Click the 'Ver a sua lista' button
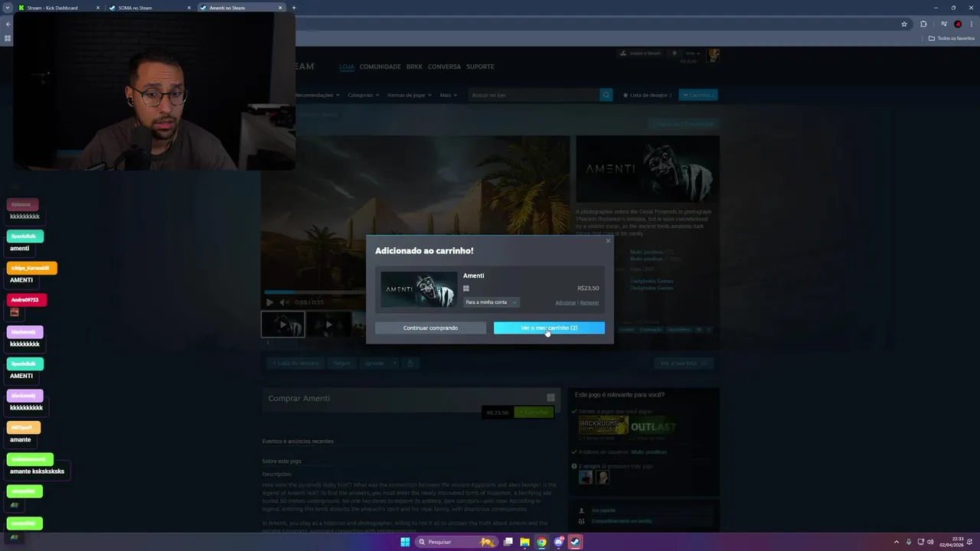Image resolution: width=980 pixels, height=551 pixels. pos(683,363)
